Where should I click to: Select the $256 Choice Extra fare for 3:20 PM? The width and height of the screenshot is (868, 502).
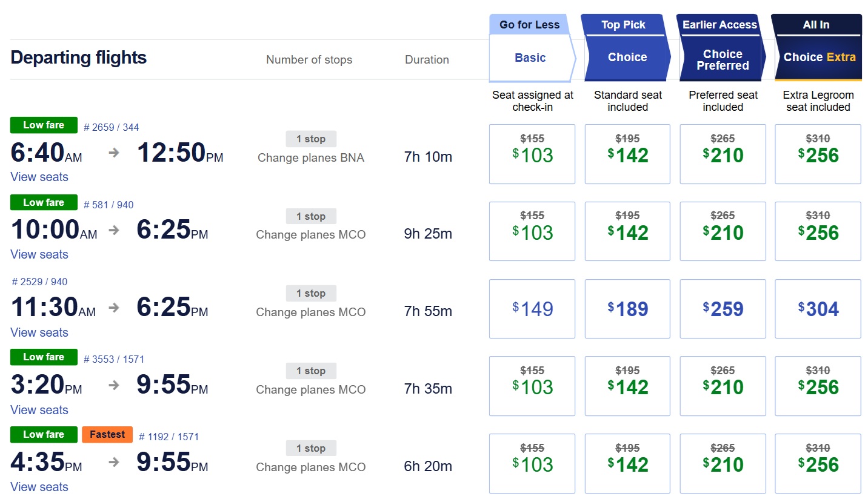pyautogui.click(x=818, y=386)
